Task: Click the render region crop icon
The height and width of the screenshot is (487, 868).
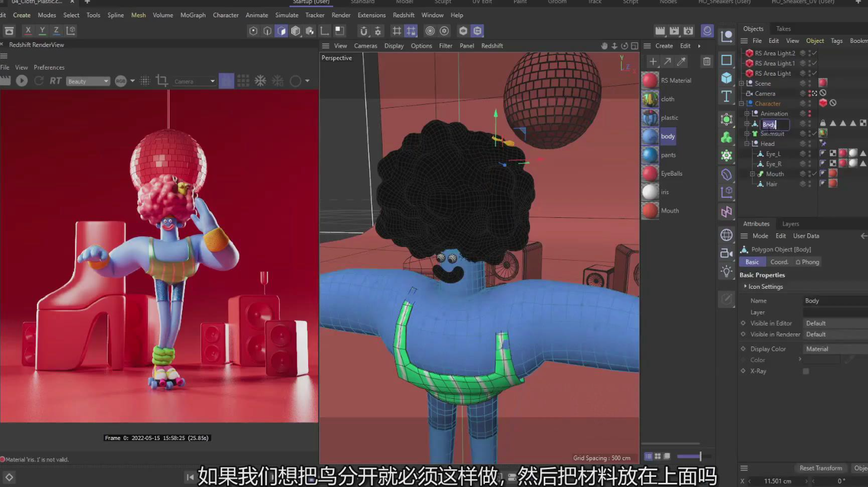Action: 161,80
